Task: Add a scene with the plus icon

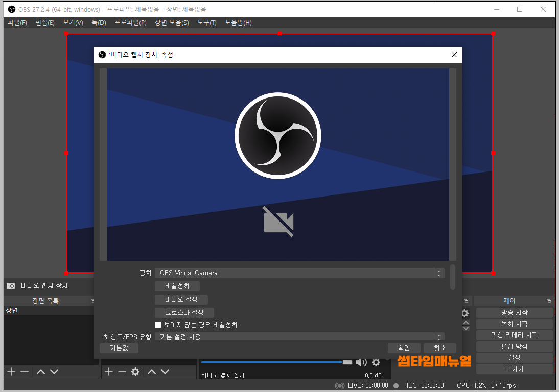Action: (11, 372)
